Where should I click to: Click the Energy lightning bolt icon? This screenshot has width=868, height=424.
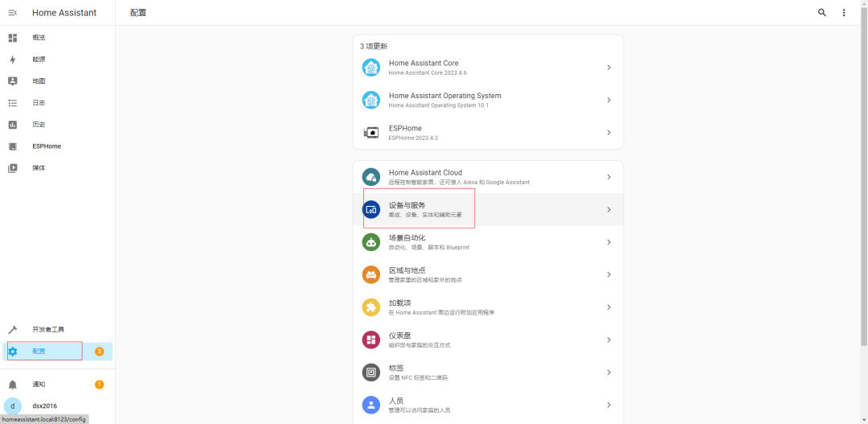(13, 60)
